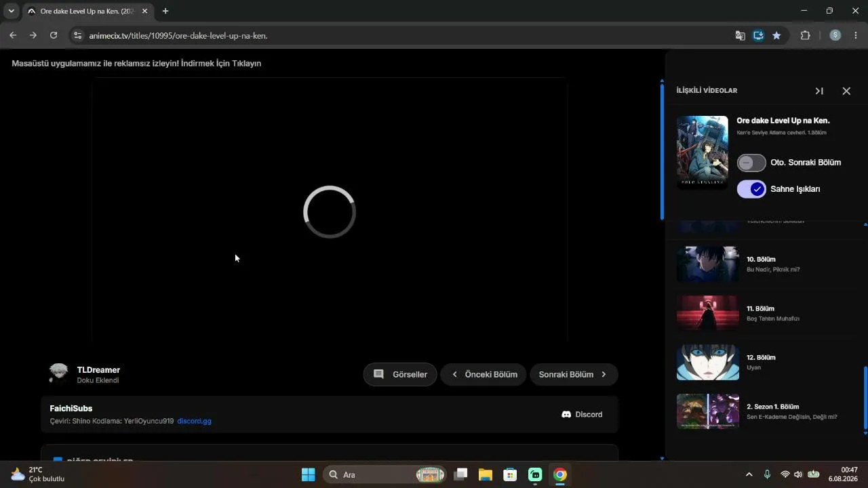The width and height of the screenshot is (868, 488).
Task: Click the install app icon in address bar
Action: click(758, 35)
